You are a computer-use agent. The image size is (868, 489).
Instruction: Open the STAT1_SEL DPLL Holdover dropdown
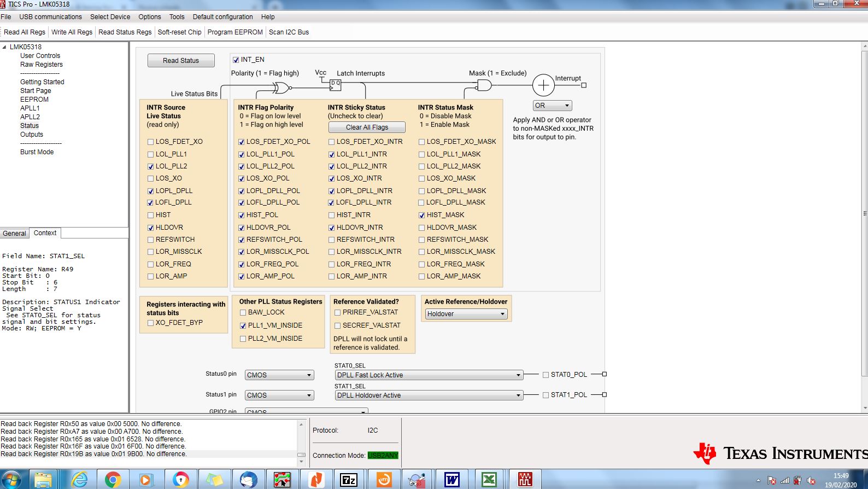(429, 395)
